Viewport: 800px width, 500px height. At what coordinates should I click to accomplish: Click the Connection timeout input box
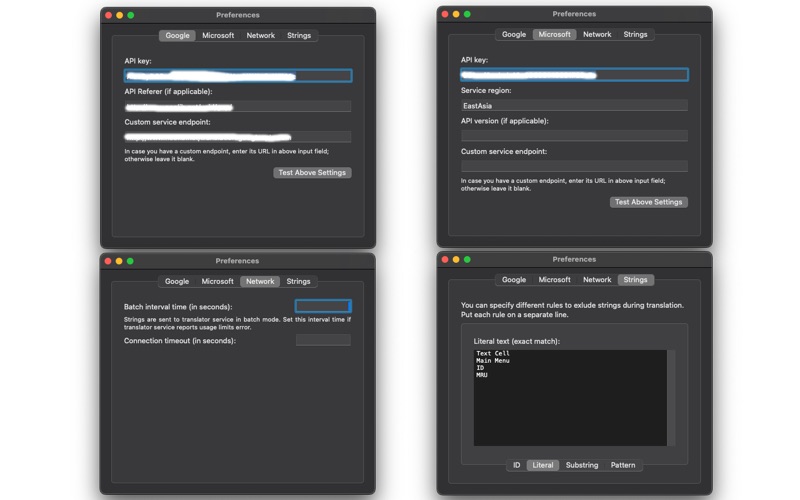point(323,340)
